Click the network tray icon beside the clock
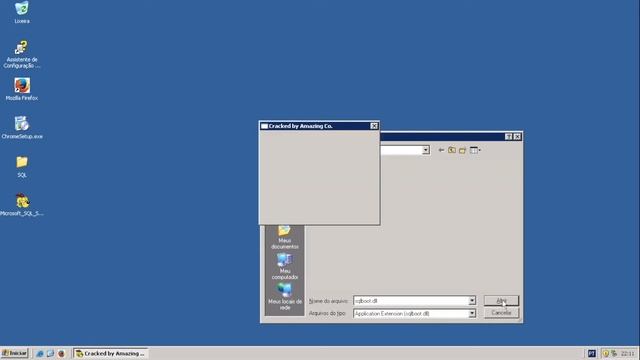 point(614,353)
